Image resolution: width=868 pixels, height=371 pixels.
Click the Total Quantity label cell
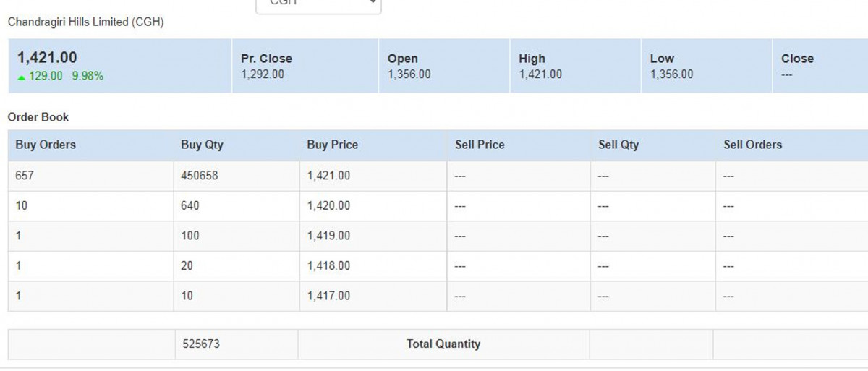(x=443, y=344)
